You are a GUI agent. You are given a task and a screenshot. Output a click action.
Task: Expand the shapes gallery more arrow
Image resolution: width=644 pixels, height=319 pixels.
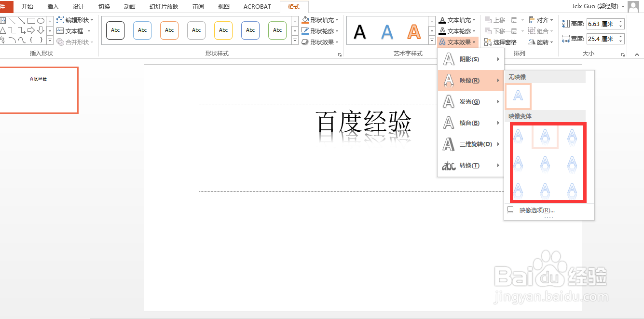click(x=50, y=40)
